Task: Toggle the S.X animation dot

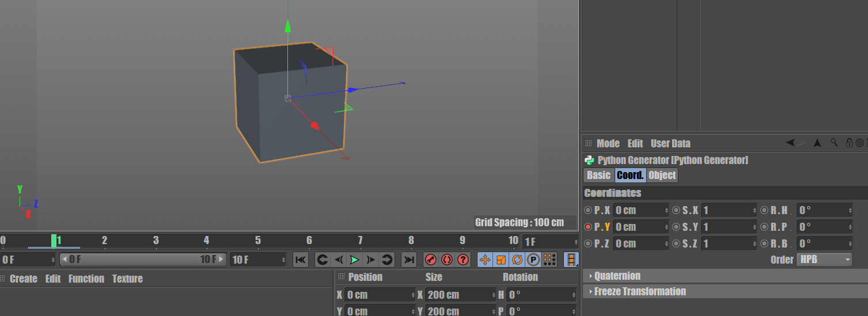Action: 676,210
